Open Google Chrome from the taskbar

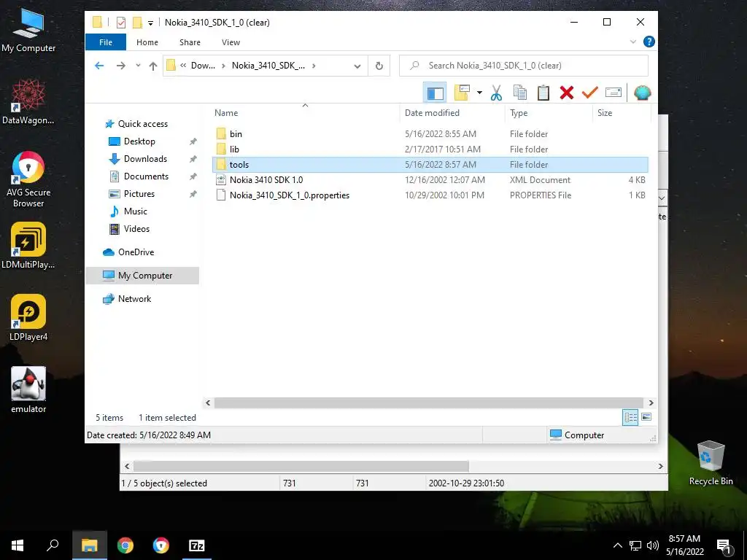[x=125, y=545]
